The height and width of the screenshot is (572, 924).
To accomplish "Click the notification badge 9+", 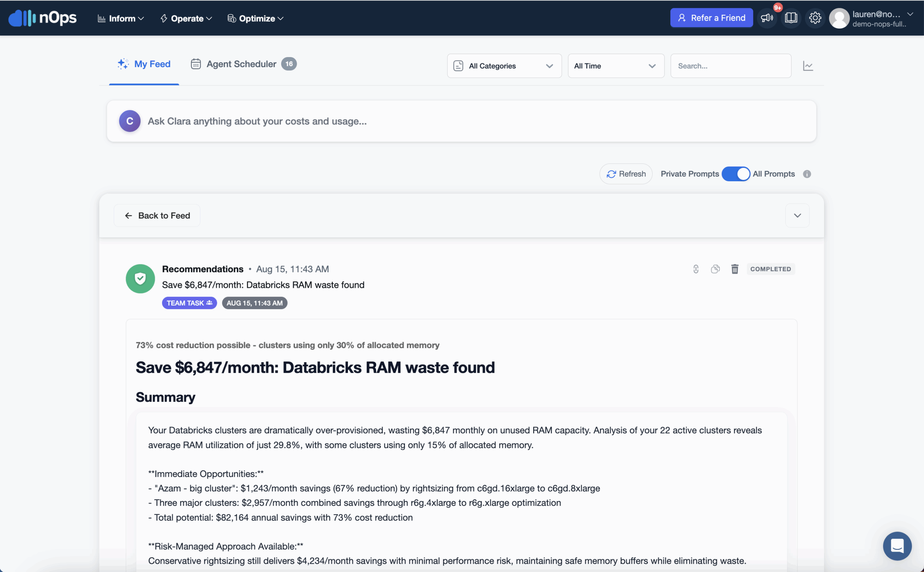I will click(x=777, y=8).
